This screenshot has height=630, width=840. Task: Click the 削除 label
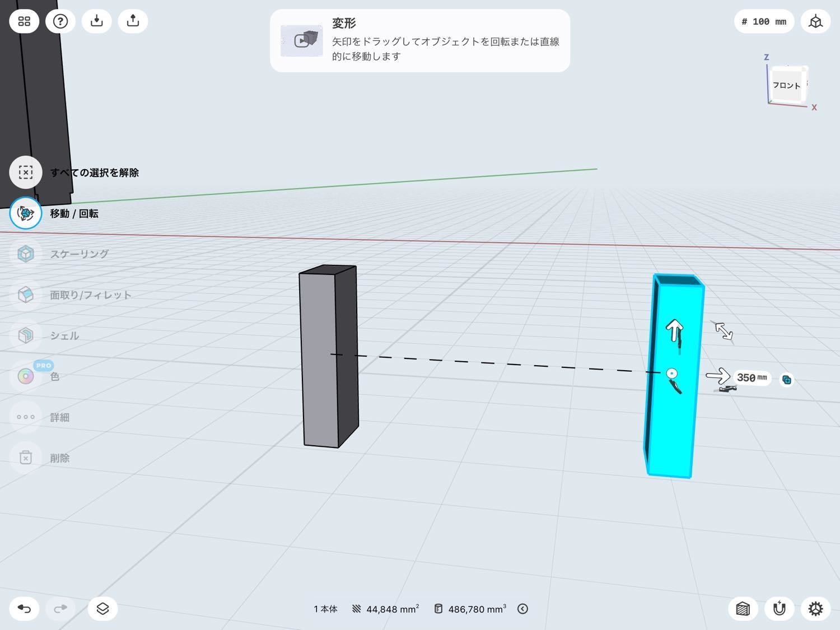point(60,458)
